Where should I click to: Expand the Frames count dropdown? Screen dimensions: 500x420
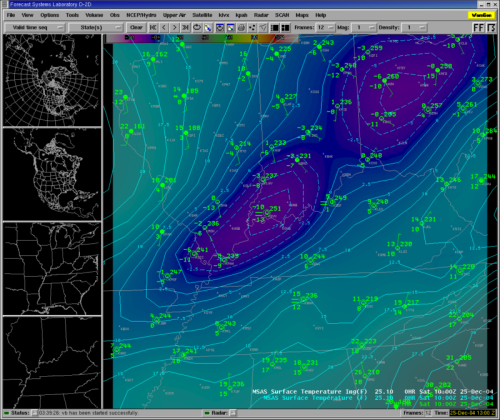(325, 27)
